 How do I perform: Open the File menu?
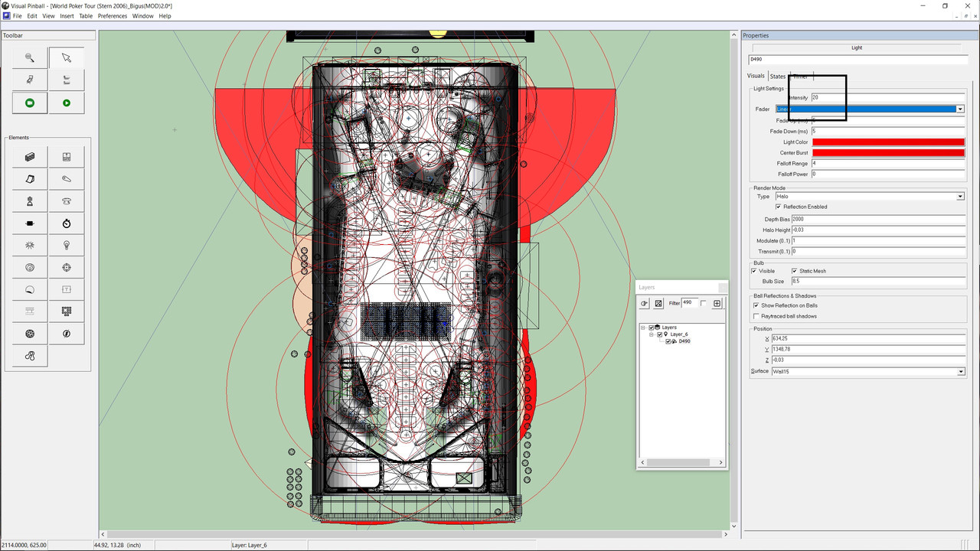point(17,16)
